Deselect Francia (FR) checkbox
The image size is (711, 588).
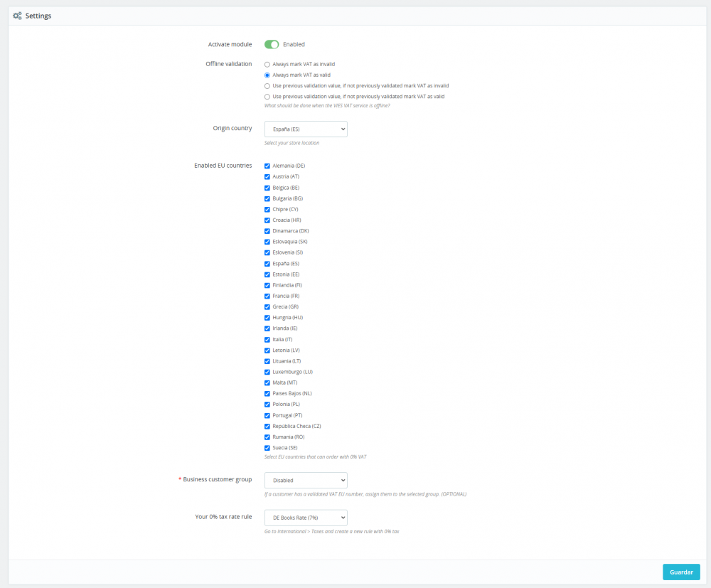pyautogui.click(x=267, y=295)
